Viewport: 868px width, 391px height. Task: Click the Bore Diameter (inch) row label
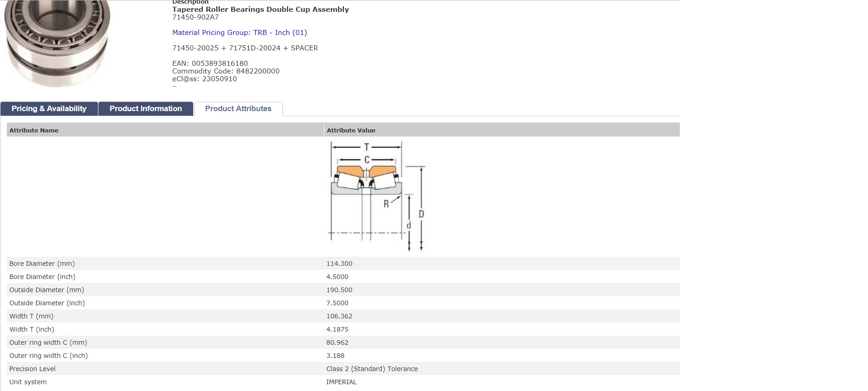click(x=42, y=277)
